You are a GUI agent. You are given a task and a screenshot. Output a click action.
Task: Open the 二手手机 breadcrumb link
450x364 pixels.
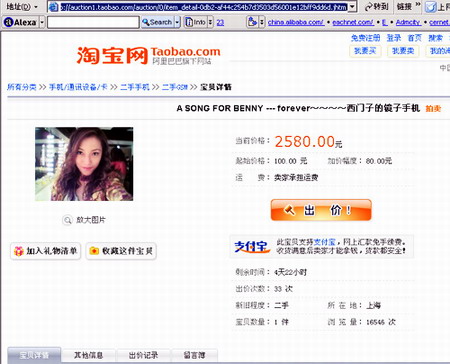[135, 87]
